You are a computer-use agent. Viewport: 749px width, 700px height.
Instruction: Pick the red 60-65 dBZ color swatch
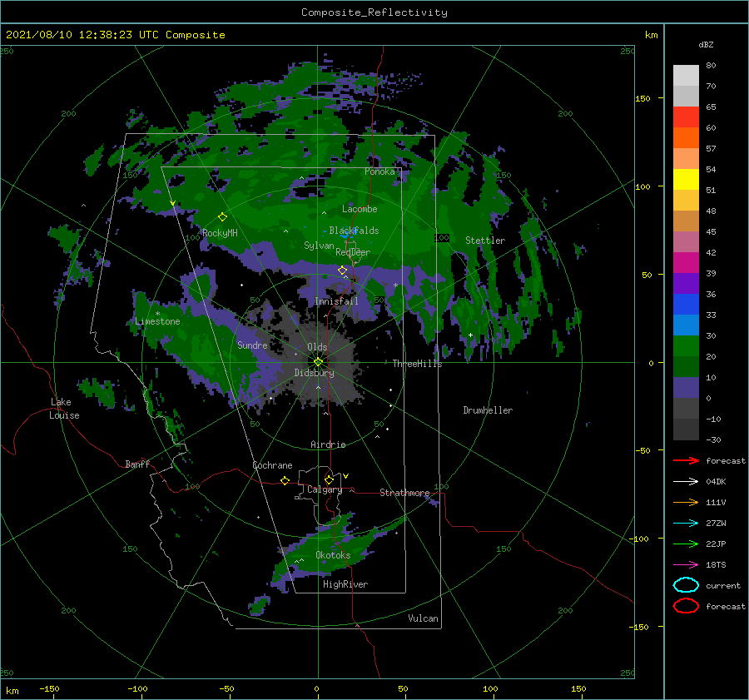[686, 117]
